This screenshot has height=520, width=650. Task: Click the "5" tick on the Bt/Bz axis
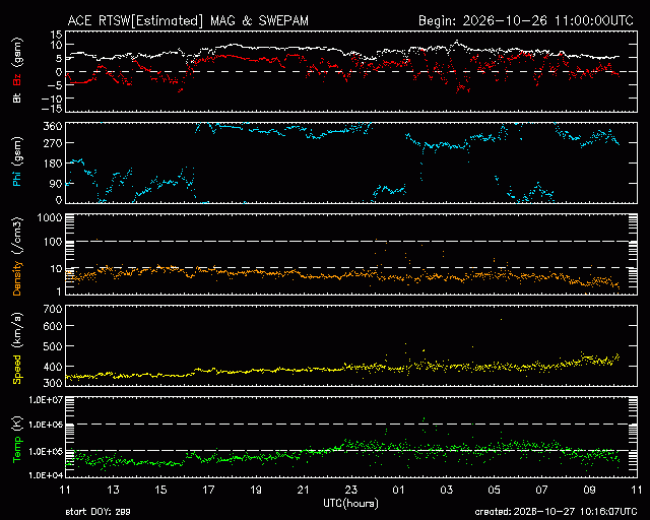pyautogui.click(x=59, y=58)
